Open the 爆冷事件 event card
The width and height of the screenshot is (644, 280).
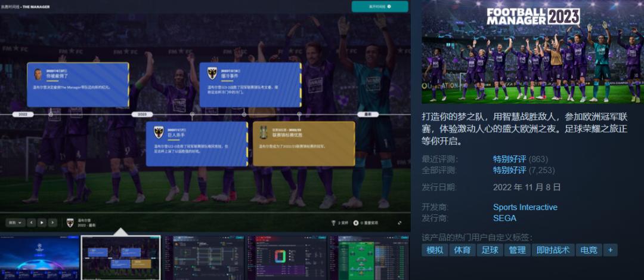[x=250, y=85]
